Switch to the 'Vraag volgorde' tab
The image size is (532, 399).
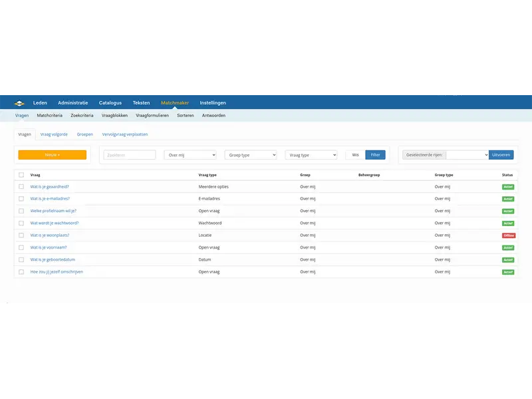[54, 134]
